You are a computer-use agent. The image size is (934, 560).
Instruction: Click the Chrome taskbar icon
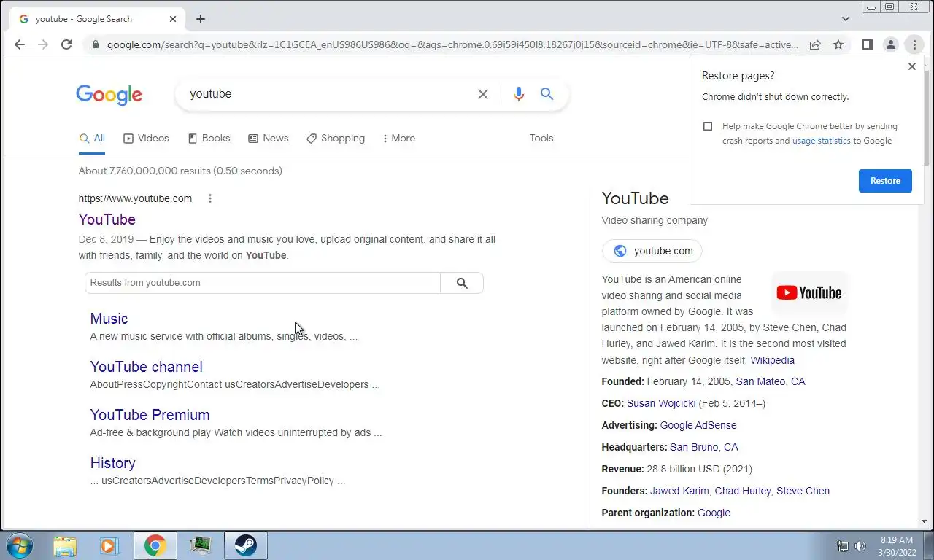[155, 545]
